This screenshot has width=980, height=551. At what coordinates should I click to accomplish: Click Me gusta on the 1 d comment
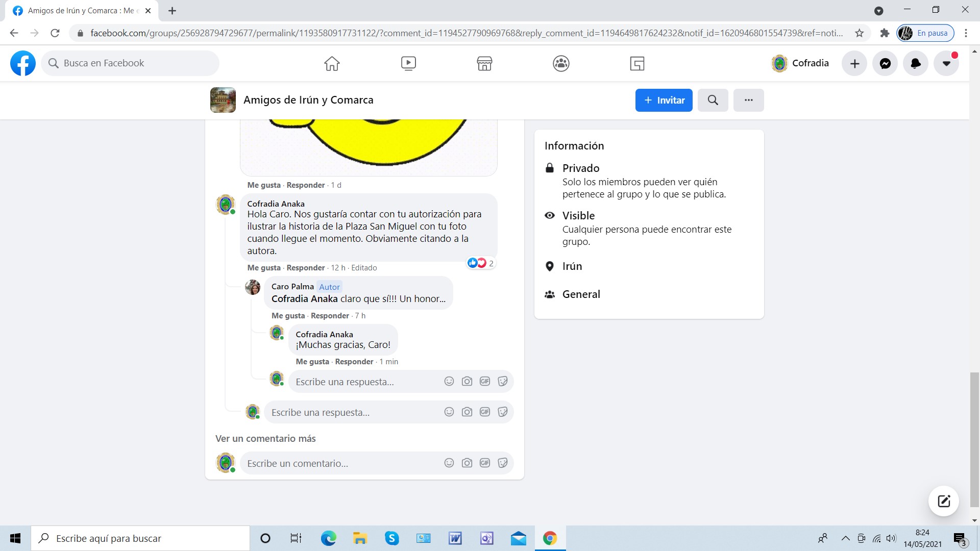point(264,185)
